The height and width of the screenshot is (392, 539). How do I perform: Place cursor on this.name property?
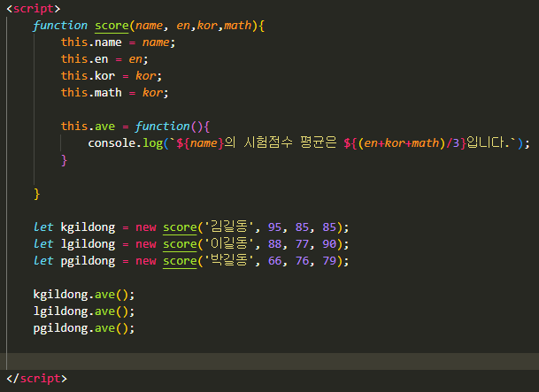pos(91,42)
